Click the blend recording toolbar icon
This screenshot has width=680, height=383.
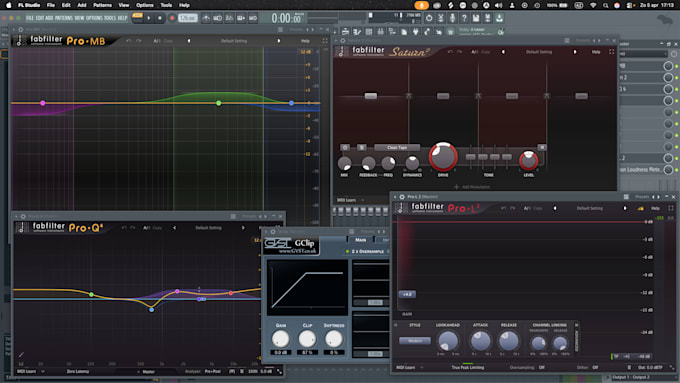(241, 18)
